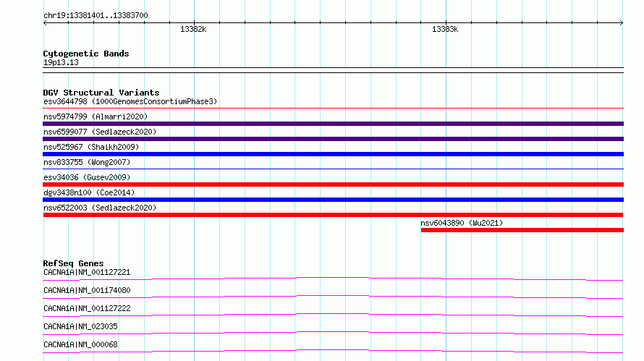The width and height of the screenshot is (644, 361).
Task: Click the thin blue nsv833755 variant line
Action: 333,169
